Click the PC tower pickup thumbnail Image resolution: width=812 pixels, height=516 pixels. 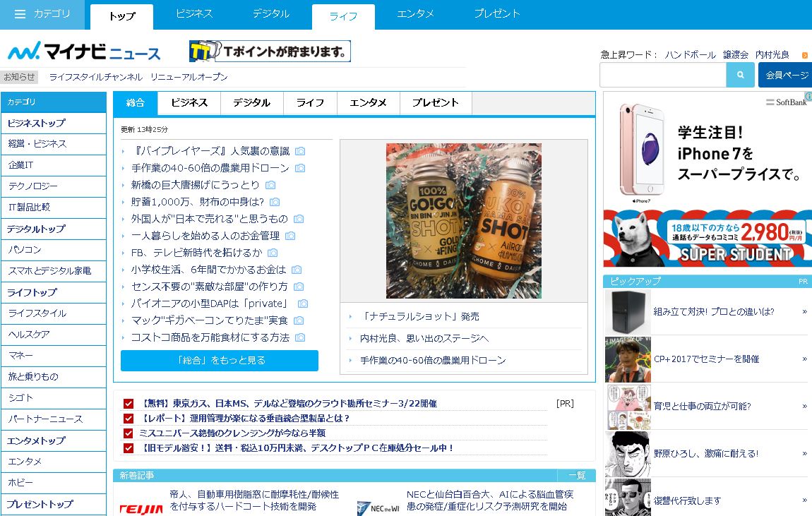coord(628,312)
